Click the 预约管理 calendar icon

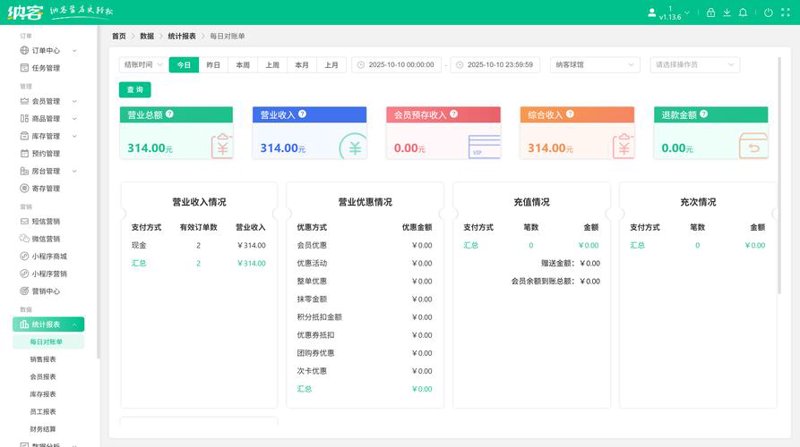click(x=24, y=153)
